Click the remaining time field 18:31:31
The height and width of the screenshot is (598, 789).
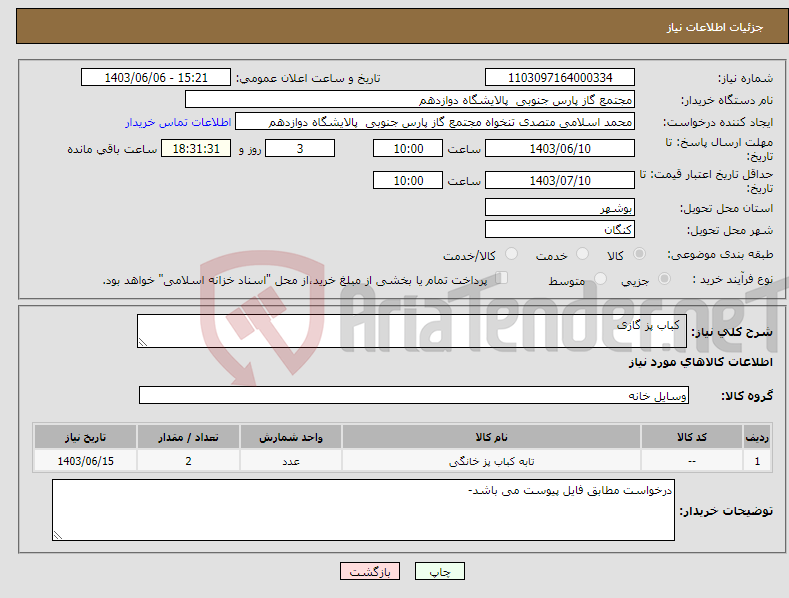(196, 148)
